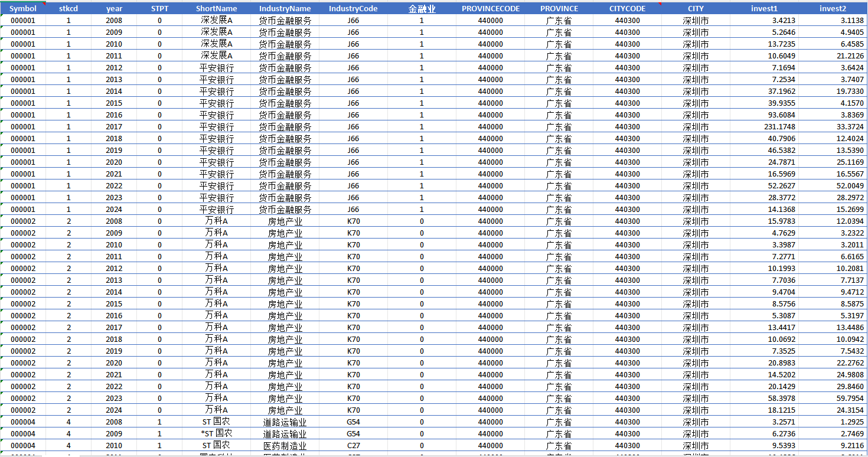Select the ShortName header cell

(x=216, y=9)
